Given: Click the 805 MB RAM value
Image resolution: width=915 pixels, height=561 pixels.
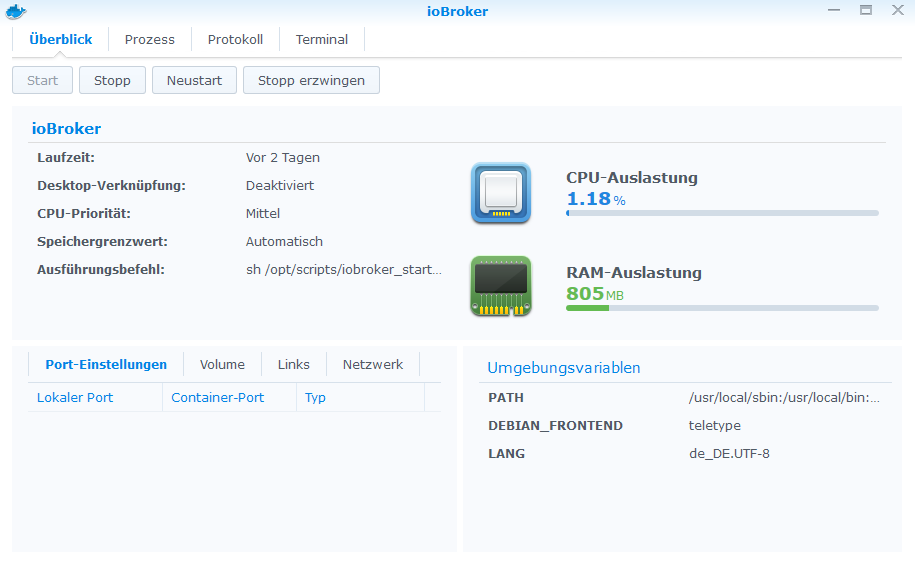Looking at the screenshot, I should tap(595, 294).
